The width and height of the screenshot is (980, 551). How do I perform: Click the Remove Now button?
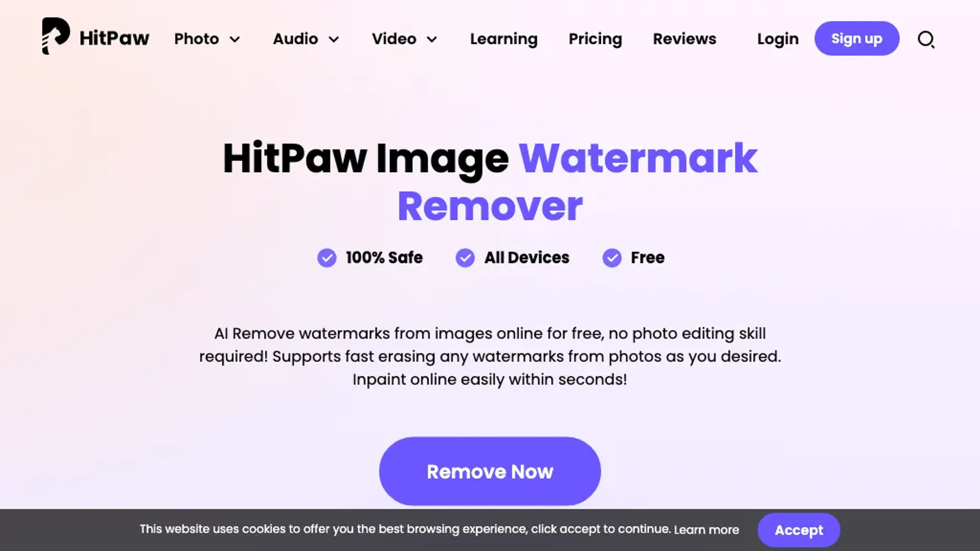pos(490,471)
